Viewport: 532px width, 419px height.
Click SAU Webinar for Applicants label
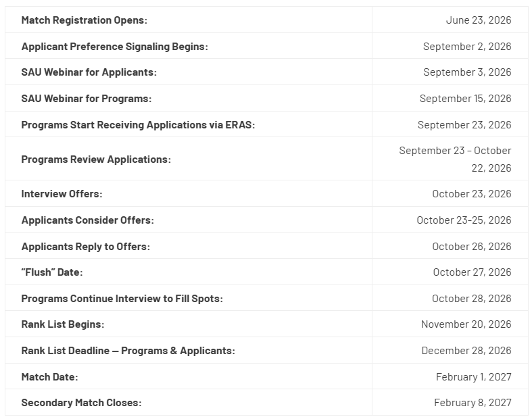[x=89, y=72]
